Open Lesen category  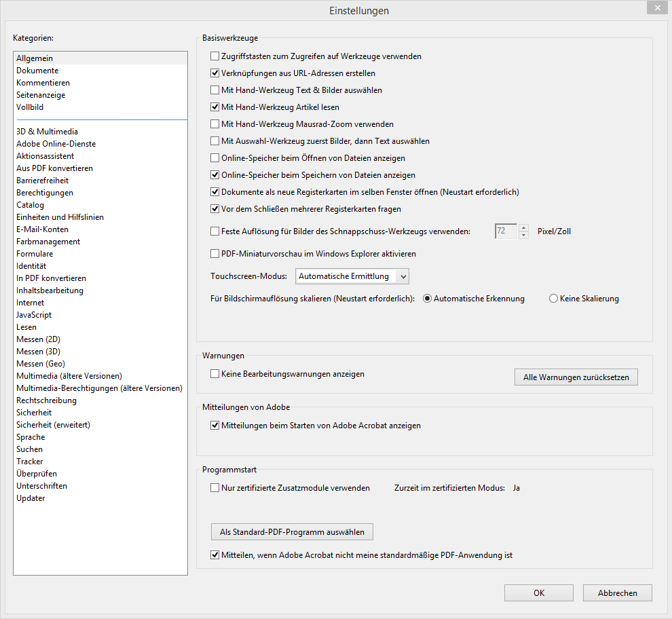(x=100, y=327)
